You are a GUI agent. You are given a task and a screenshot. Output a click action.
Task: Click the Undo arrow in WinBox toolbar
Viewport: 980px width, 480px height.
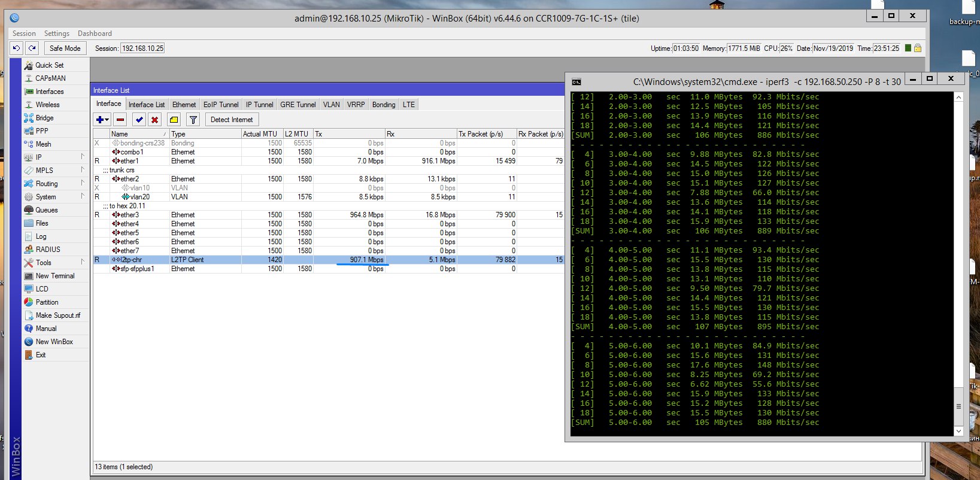tap(17, 48)
